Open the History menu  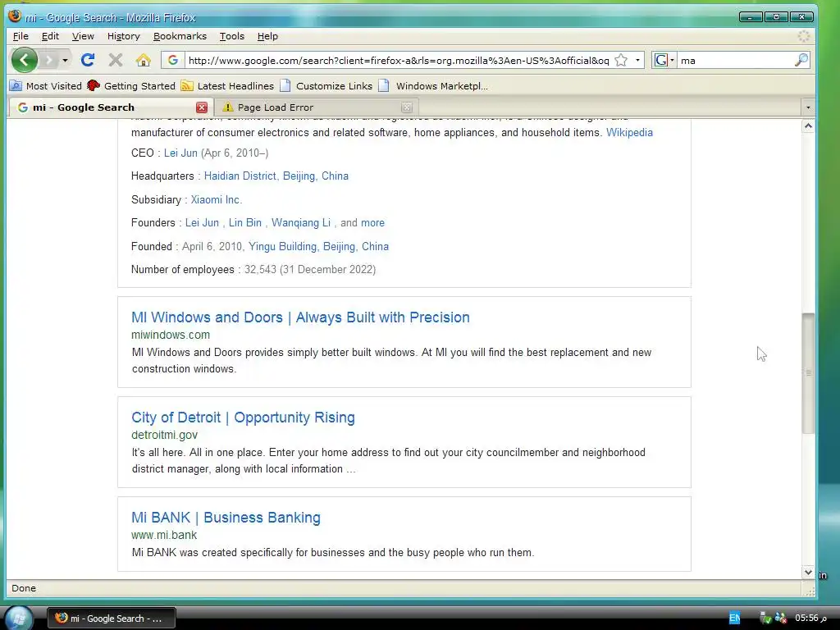(123, 36)
